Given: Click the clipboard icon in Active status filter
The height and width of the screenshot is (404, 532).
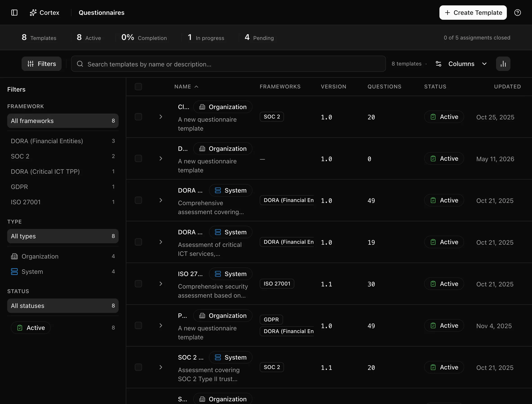Looking at the screenshot, I should pos(20,328).
